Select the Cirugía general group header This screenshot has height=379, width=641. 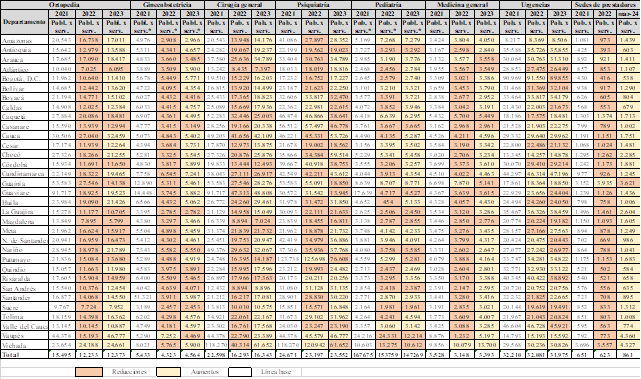(240, 5)
